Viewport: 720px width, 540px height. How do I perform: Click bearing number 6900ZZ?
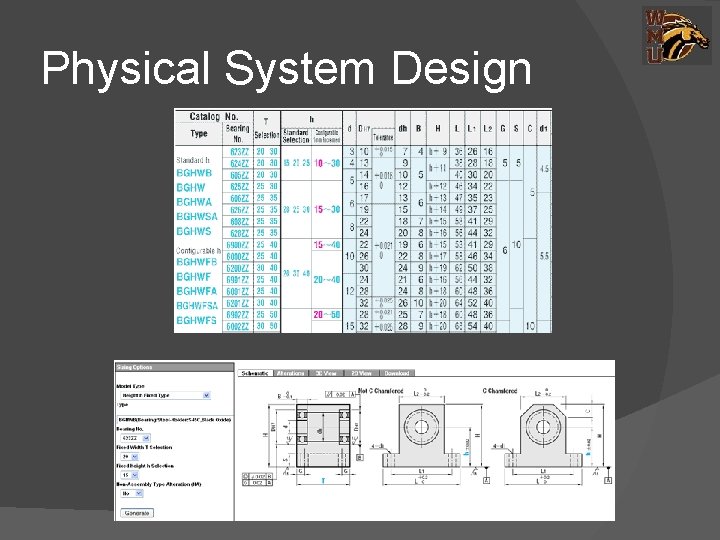[x=238, y=245]
